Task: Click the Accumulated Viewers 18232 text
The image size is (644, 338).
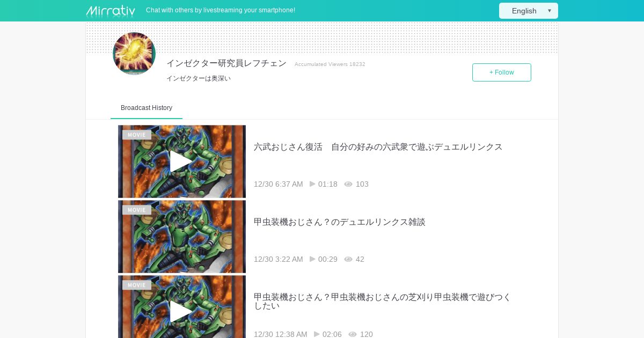Action: (330, 64)
